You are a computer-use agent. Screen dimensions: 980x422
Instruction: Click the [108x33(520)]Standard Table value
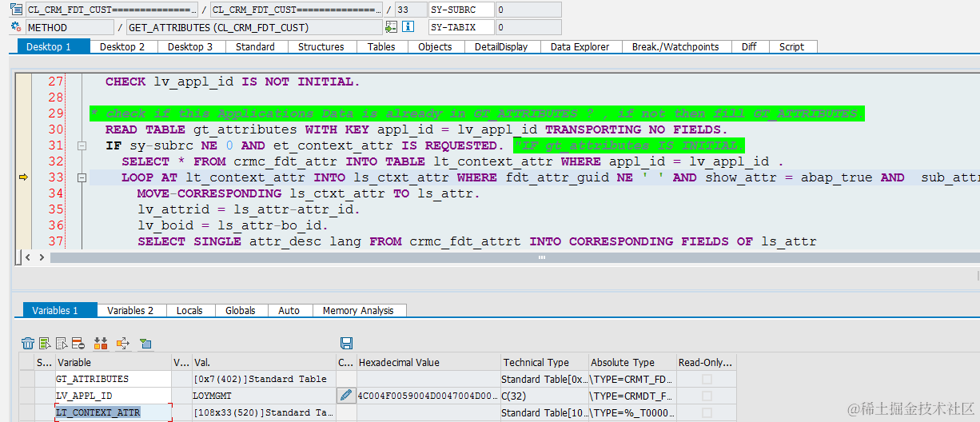coord(263,412)
